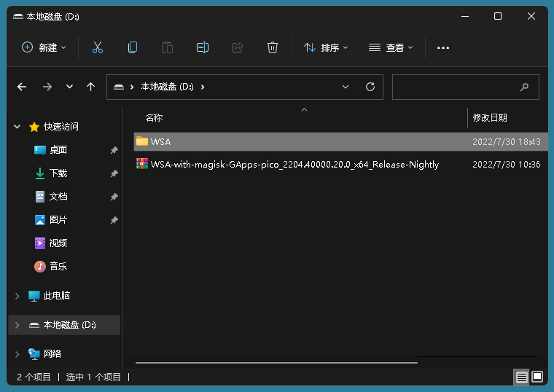
Task: Expand the 本地磁盘 (D:) sidebar node
Action: [17, 325]
